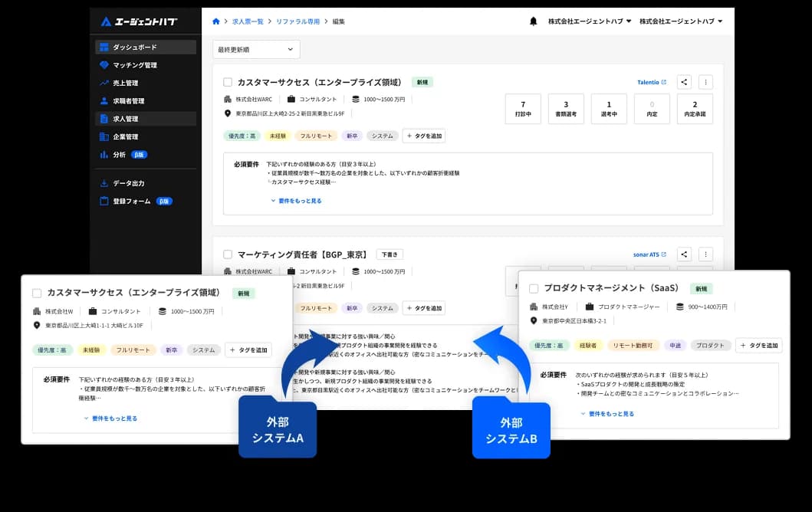Click 未経験 tag on main カスタマーサクセス job

[278, 136]
